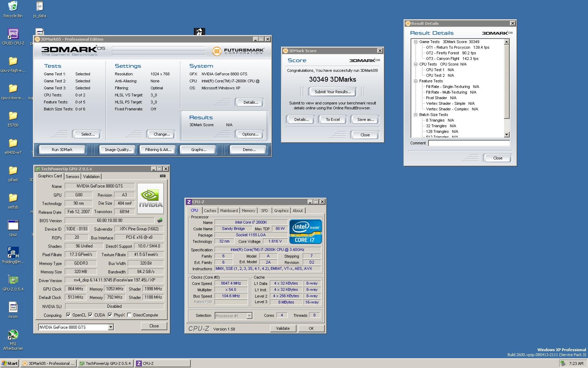Open the Recycle Bin desktop icon
Screen dimensions: 588x368
tap(13, 9)
